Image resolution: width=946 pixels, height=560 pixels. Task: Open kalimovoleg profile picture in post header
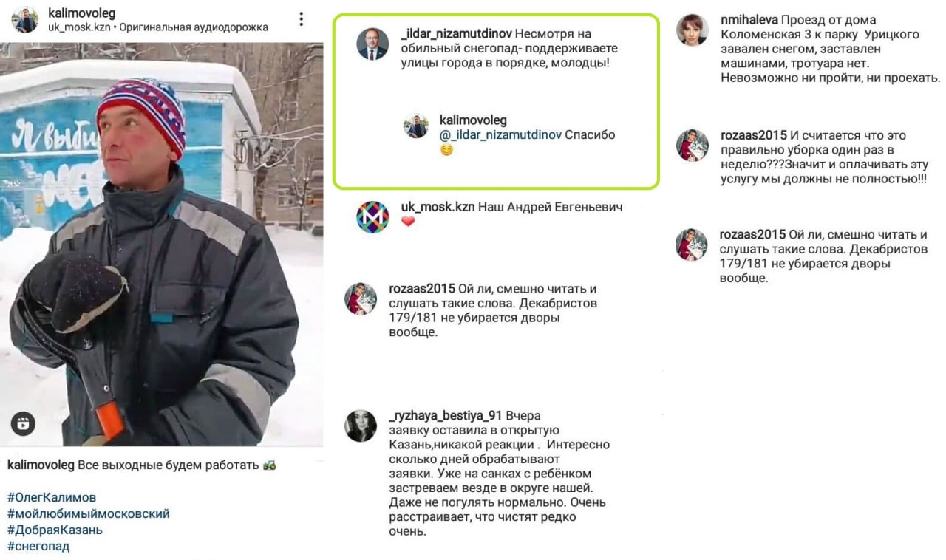click(x=24, y=20)
